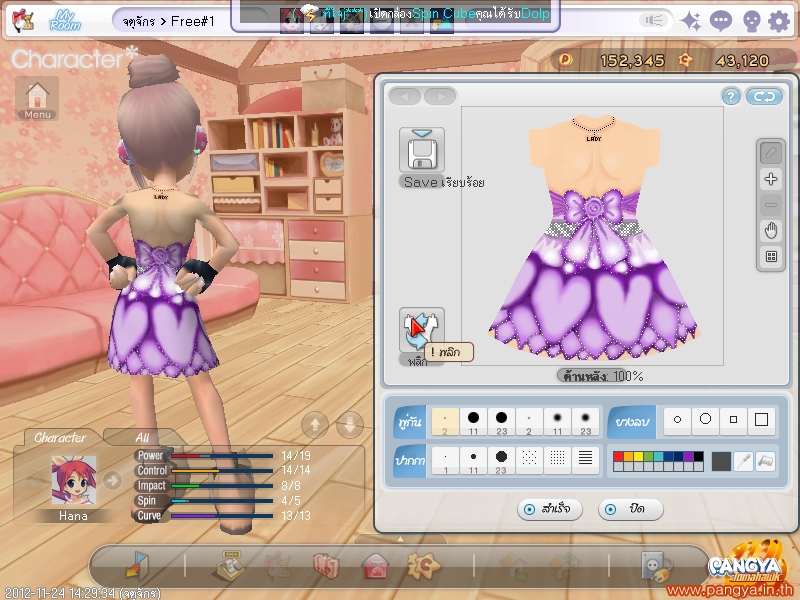
Task: Select the hand pan tool
Action: coord(771,231)
